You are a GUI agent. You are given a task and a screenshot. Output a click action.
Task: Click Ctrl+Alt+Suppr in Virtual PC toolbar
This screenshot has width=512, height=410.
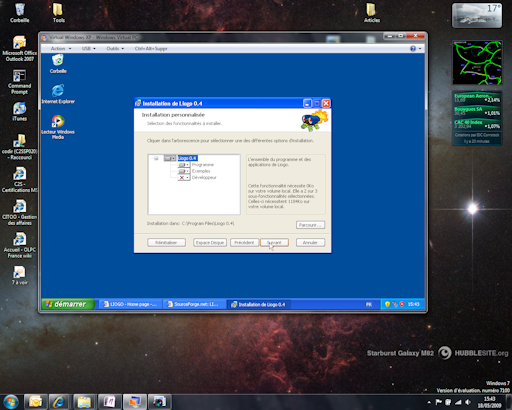[x=151, y=49]
